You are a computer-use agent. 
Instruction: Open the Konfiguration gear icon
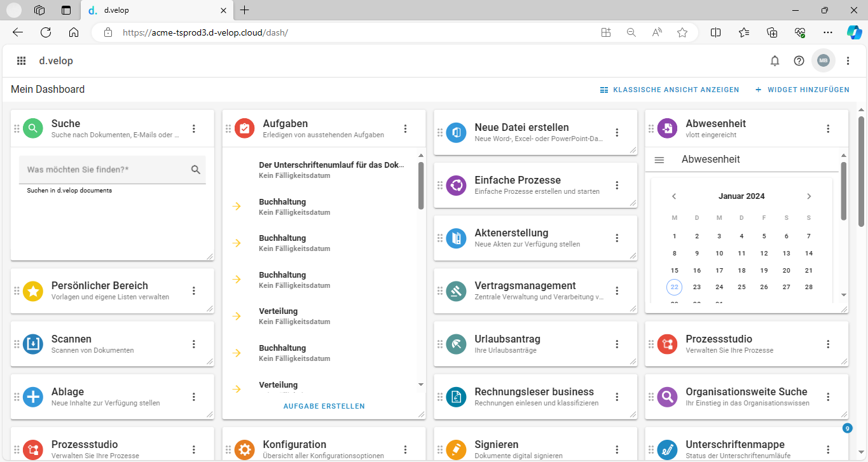(245, 449)
